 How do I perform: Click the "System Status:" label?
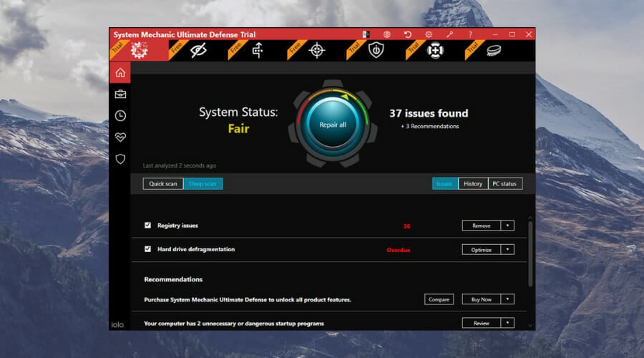click(238, 112)
